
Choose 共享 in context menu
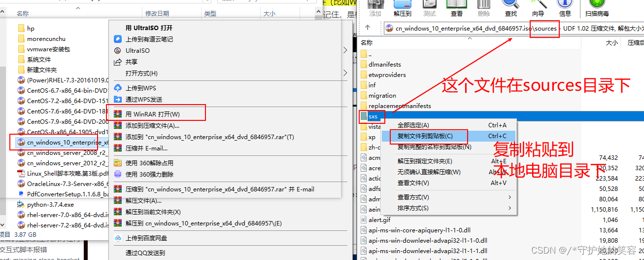(132, 62)
